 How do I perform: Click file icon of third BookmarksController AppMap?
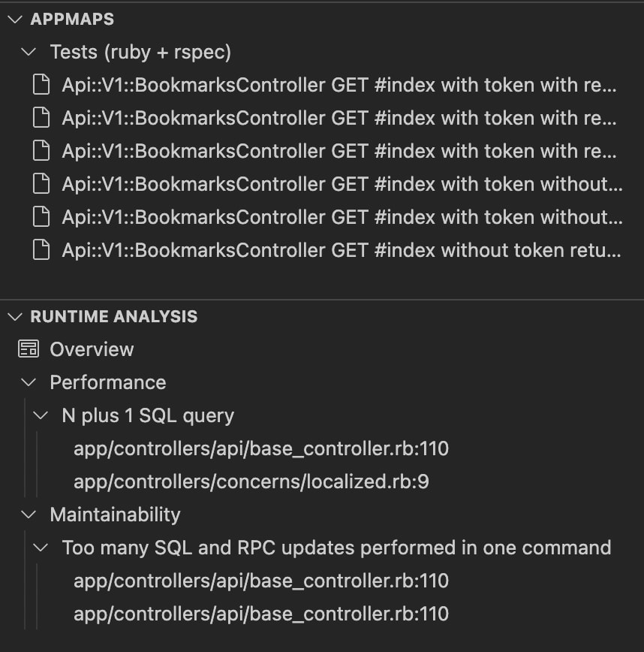[41, 151]
